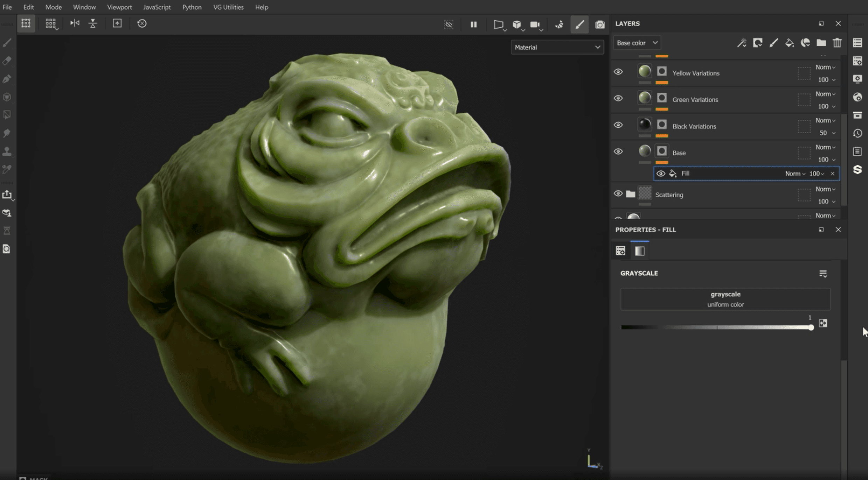Click the grayscale uniform color button
Viewport: 868px width, 480px height.
pos(725,299)
